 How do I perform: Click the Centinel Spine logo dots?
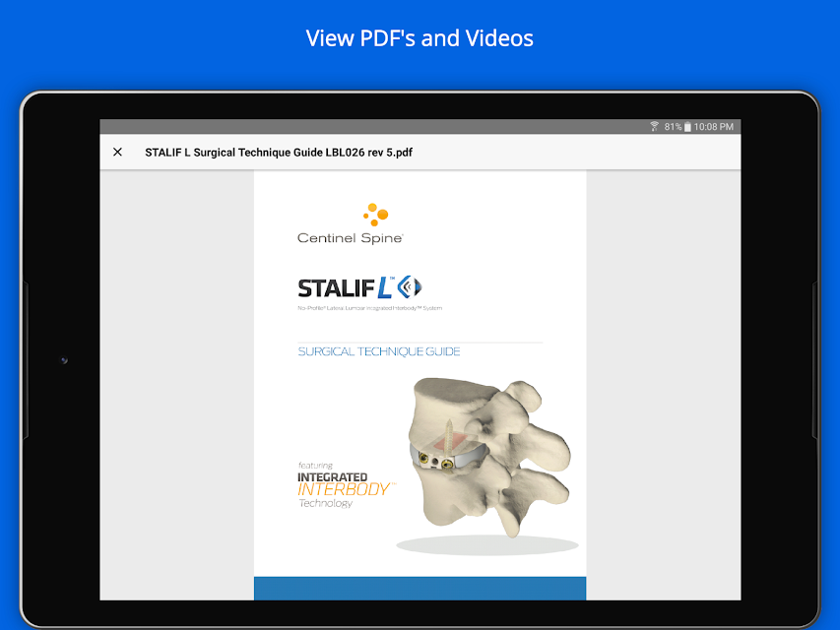pos(375,215)
